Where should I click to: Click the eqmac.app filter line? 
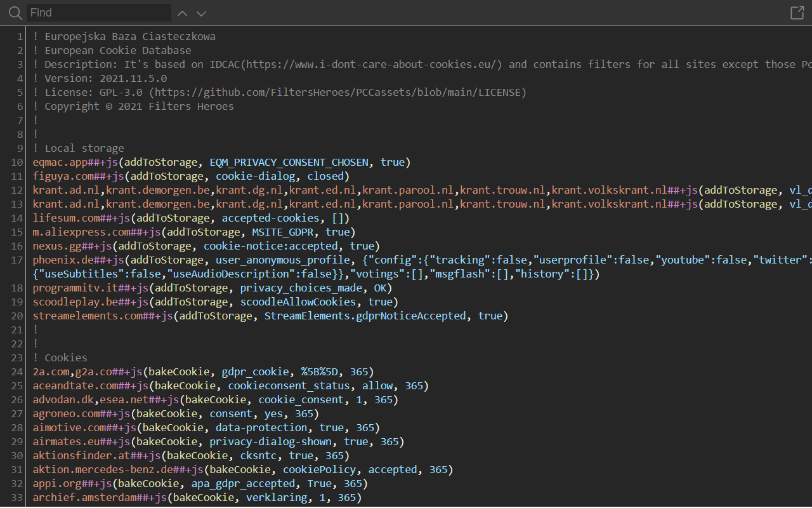tap(221, 162)
